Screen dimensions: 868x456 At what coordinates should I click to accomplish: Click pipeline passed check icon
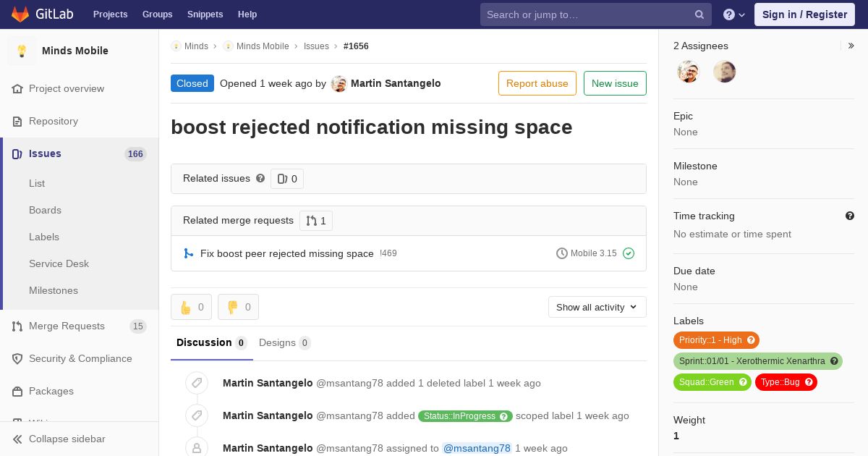629,253
